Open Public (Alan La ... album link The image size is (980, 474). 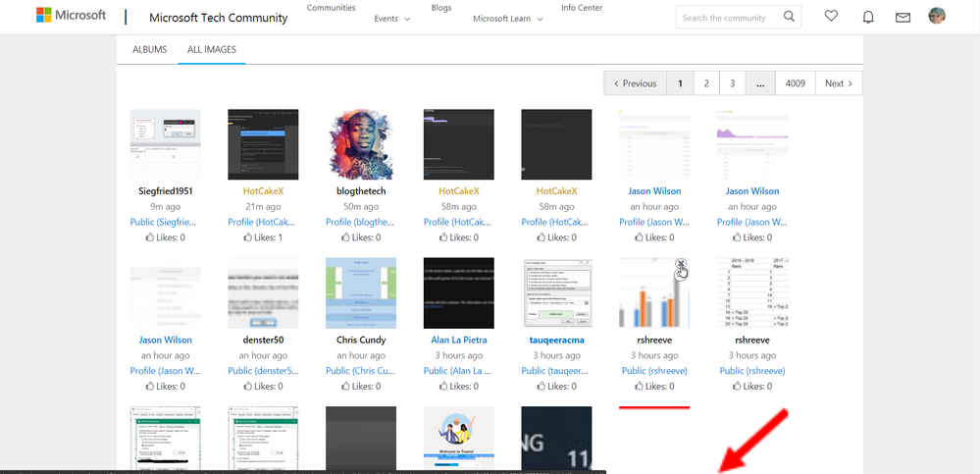click(x=459, y=371)
